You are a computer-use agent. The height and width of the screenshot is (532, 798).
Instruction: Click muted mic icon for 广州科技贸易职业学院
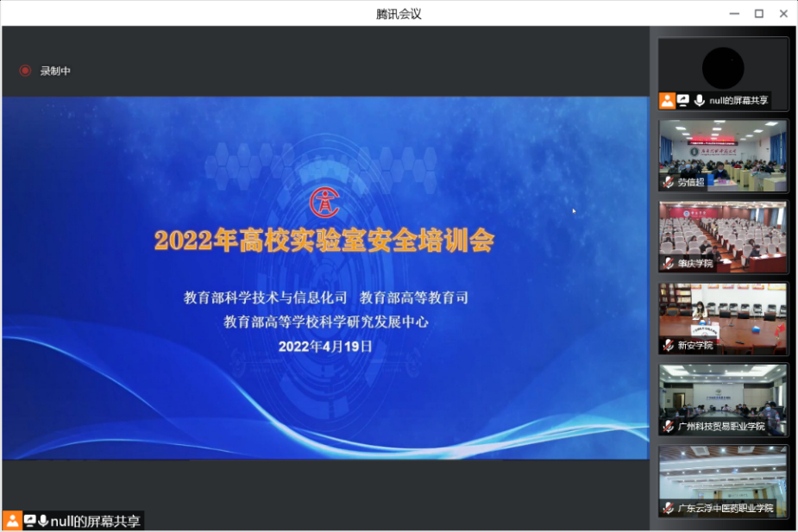click(x=668, y=426)
